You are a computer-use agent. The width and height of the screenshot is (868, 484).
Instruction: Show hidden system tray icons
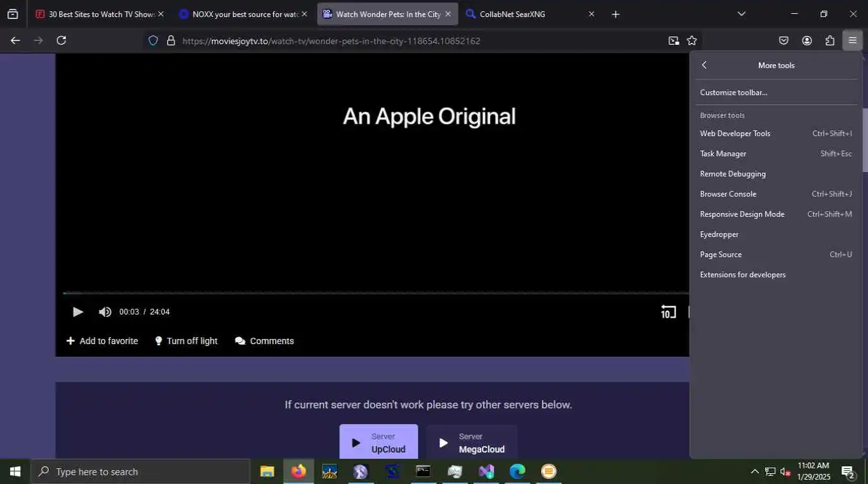[x=754, y=471]
